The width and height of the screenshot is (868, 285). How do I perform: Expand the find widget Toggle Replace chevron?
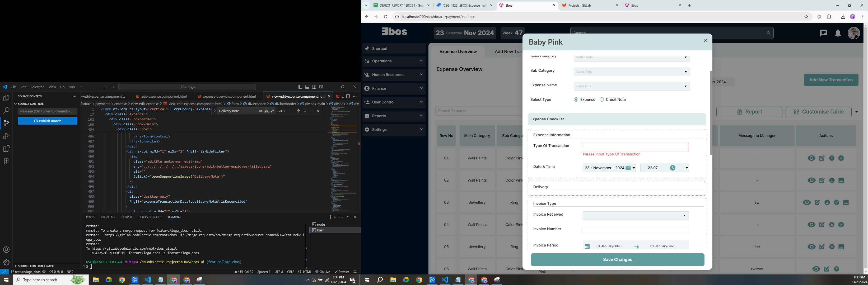pos(215,111)
